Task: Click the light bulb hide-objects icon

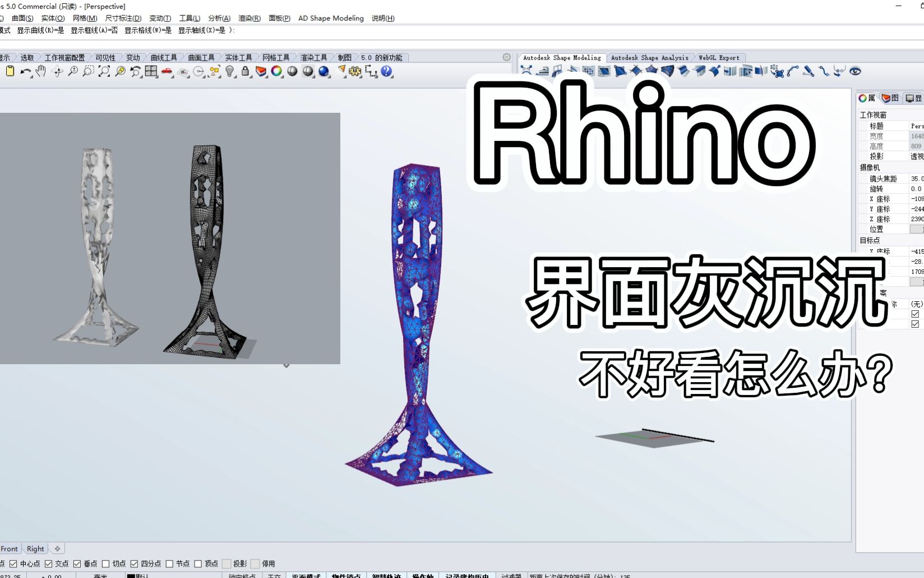Action: (x=230, y=71)
